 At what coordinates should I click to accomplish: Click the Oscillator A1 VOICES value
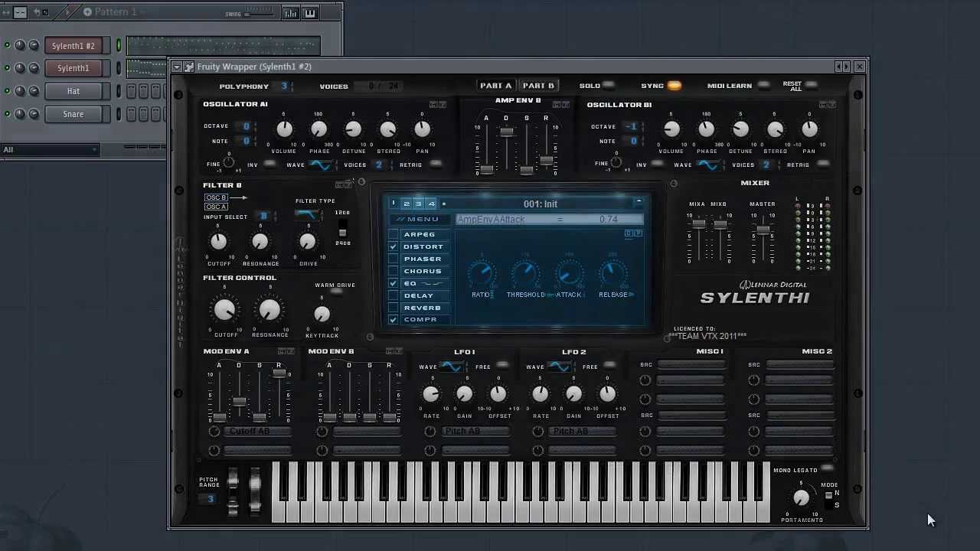[378, 165]
